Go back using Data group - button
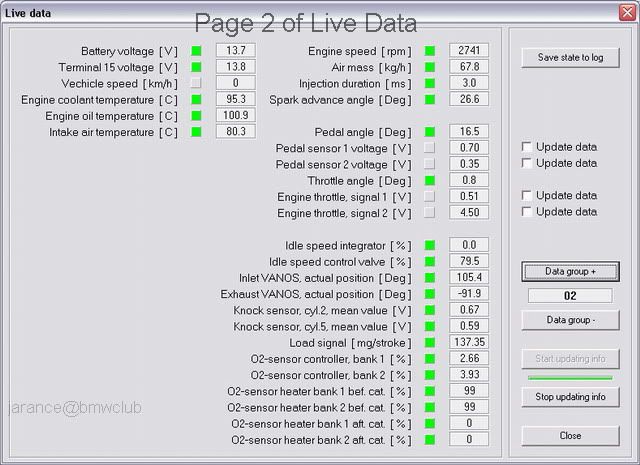Screen dimensions: 640x465 [x=570, y=320]
